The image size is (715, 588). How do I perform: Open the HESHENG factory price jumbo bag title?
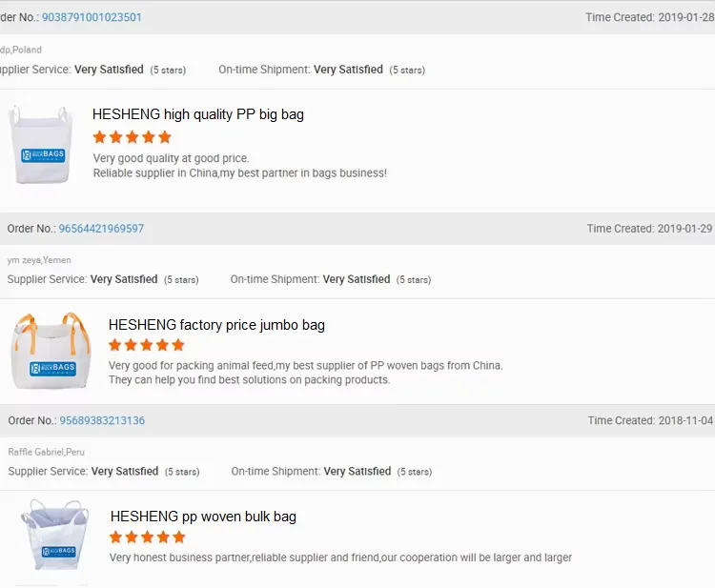[x=216, y=325]
